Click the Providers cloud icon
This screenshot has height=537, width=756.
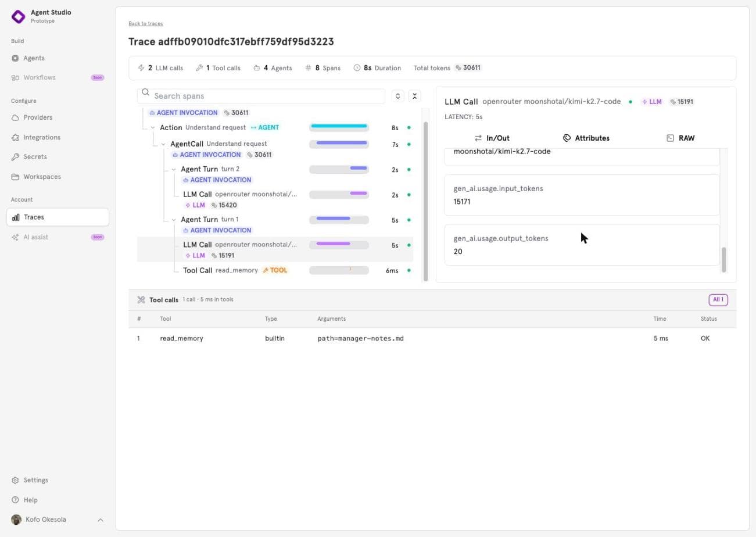[15, 117]
